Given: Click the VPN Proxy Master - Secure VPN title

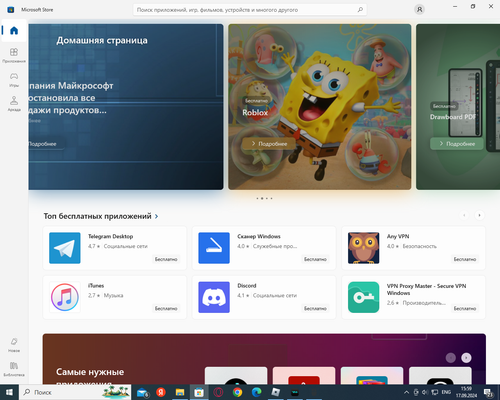Looking at the screenshot, I should tap(426, 289).
